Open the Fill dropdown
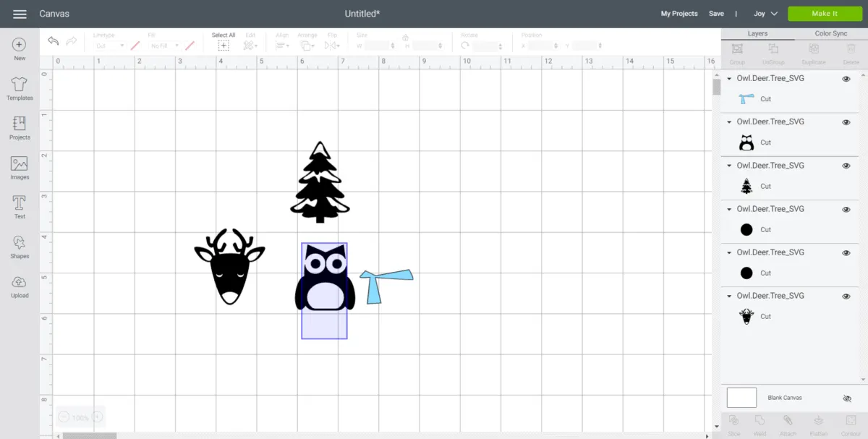868x439 pixels. pyautogui.click(x=164, y=46)
